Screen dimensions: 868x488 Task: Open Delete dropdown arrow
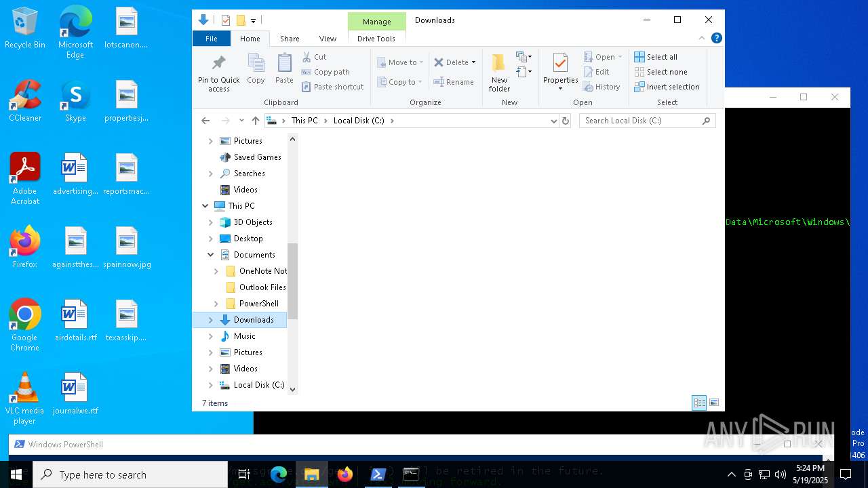point(473,62)
